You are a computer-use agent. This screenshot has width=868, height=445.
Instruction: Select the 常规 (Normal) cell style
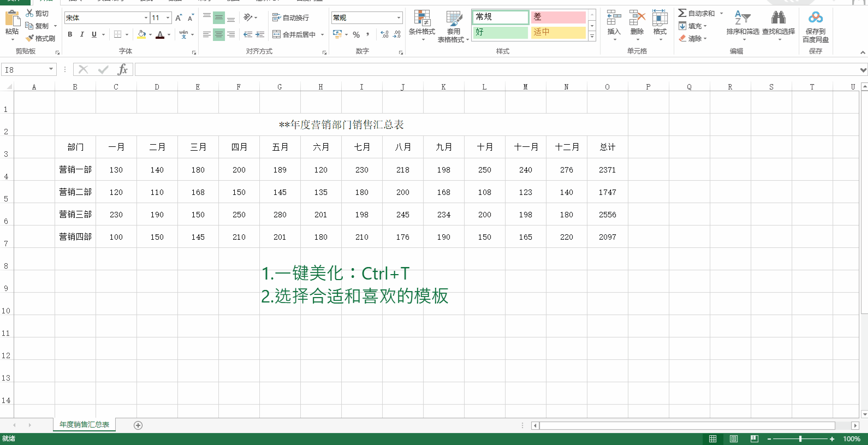(501, 17)
